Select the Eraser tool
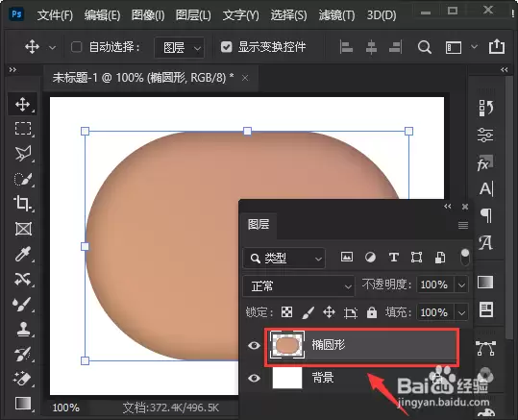Image resolution: width=518 pixels, height=420 pixels. (x=22, y=379)
